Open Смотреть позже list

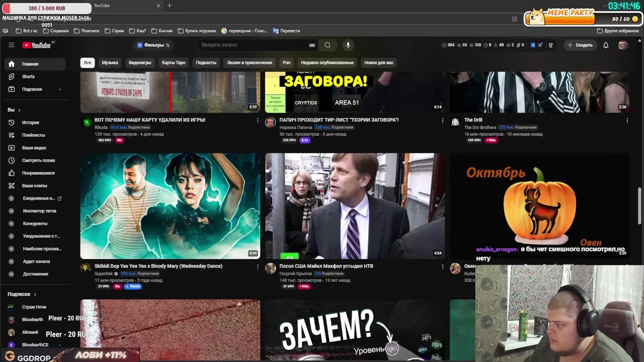35,160
